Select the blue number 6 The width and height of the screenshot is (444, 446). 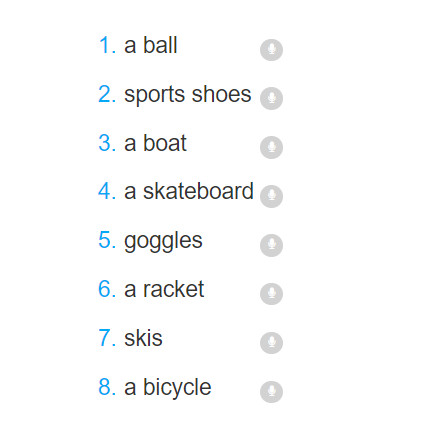pyautogui.click(x=107, y=289)
